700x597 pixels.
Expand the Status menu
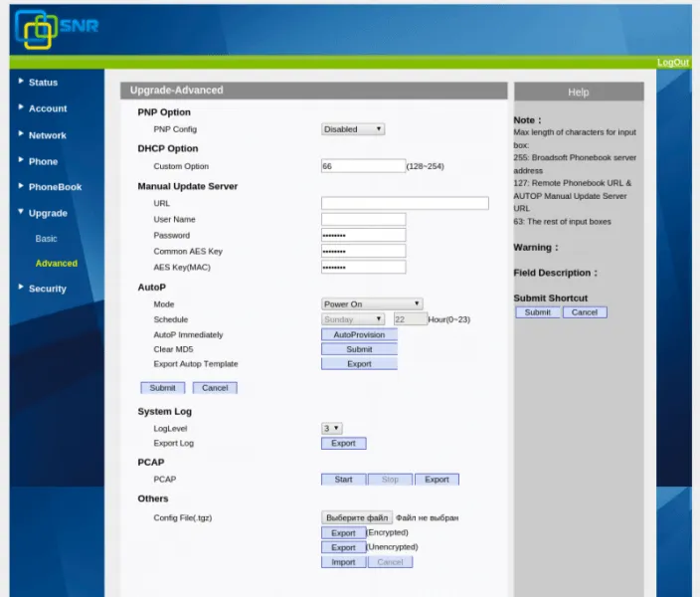point(43,83)
